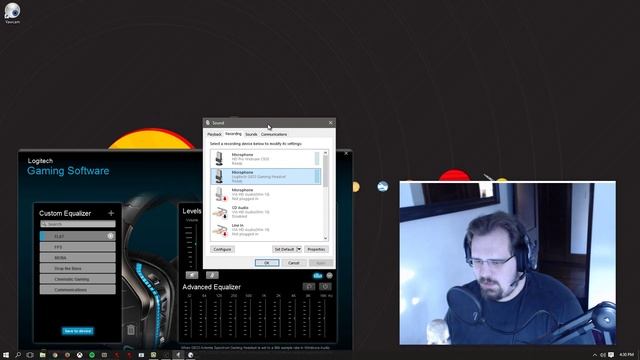Click the Line In device icon
The height and width of the screenshot is (360, 640).
point(220,230)
